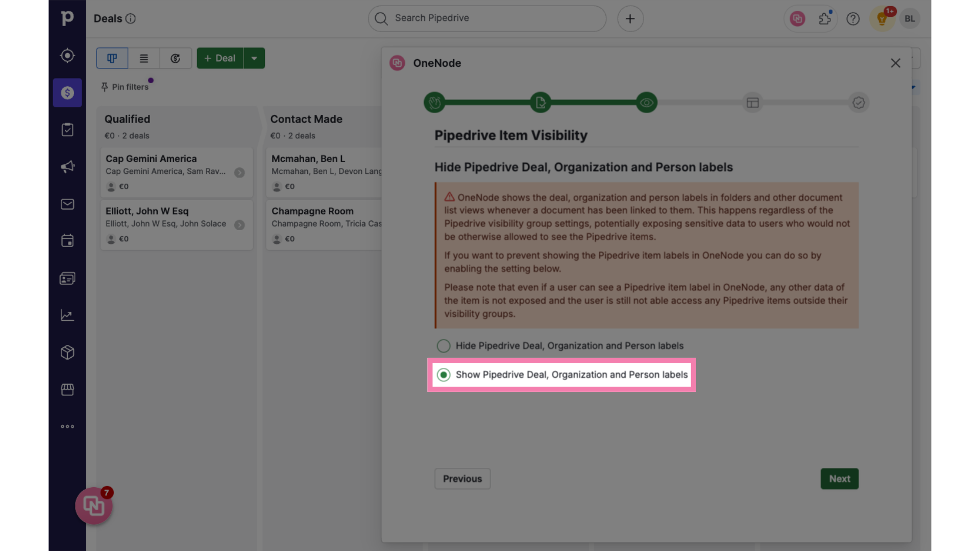Open OneNode floating launcher with badge 7
The image size is (980, 551).
pos(94,506)
